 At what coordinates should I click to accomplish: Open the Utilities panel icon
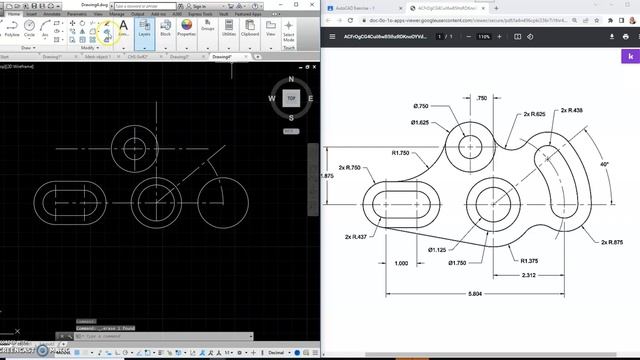pyautogui.click(x=229, y=28)
